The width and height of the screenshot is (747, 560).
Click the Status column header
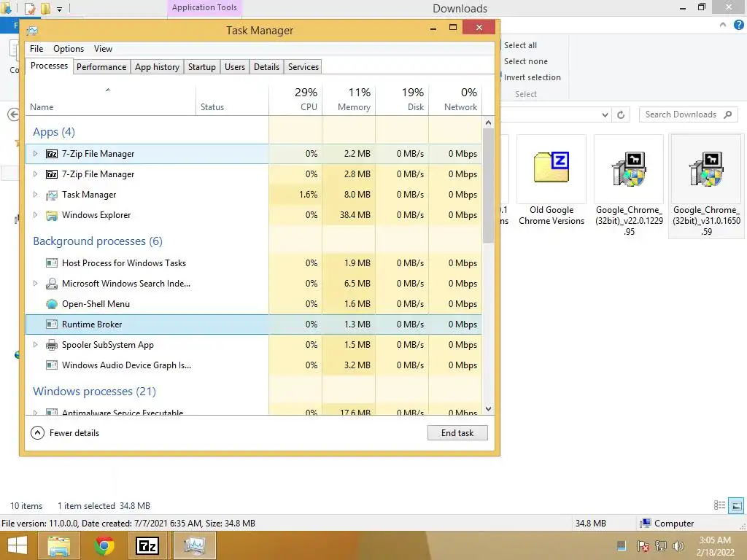pos(232,99)
